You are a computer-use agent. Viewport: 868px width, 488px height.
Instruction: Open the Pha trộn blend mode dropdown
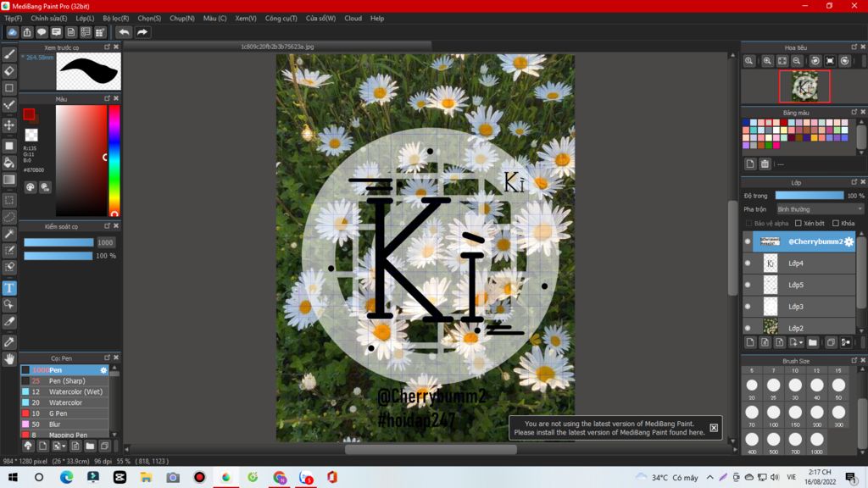coord(820,209)
